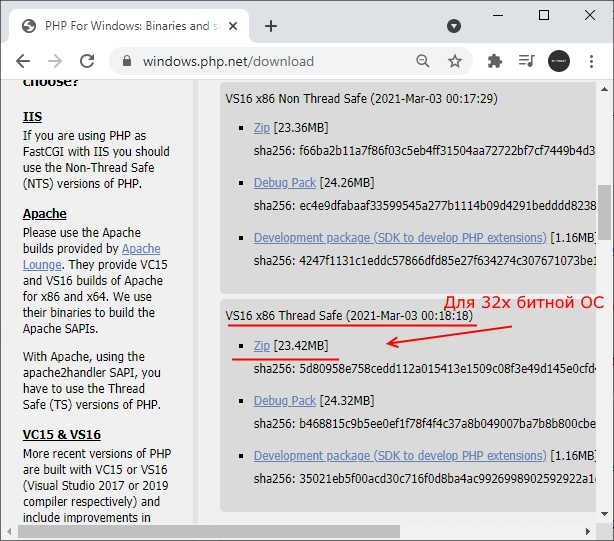
Task: Open Development package link under Thread Safe
Action: pyautogui.click(x=400, y=456)
